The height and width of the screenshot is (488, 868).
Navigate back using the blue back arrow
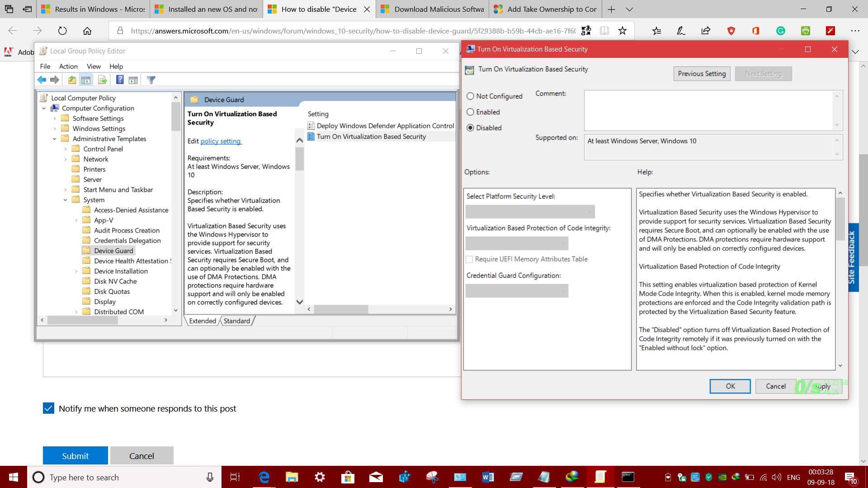click(42, 80)
